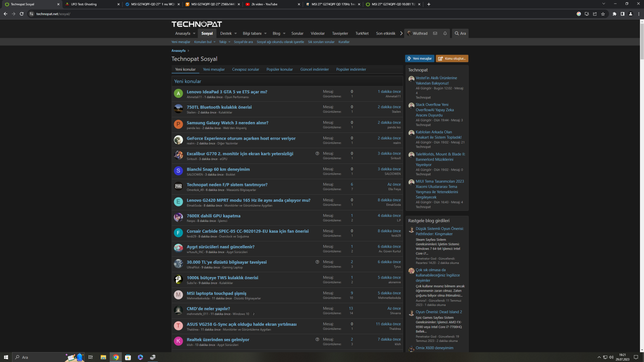The height and width of the screenshot is (362, 644).
Task: Reload the page
Action: 22,14
